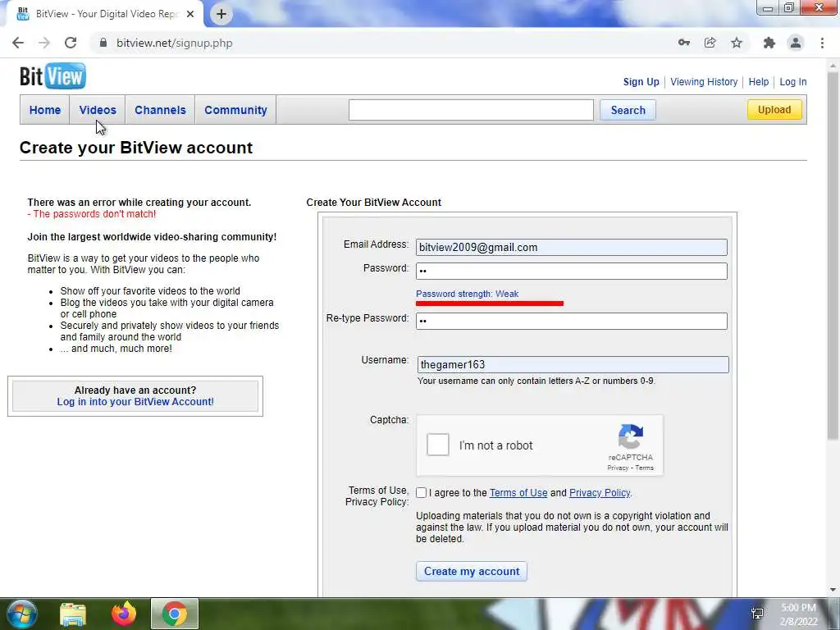Click the Log In link

(793, 82)
